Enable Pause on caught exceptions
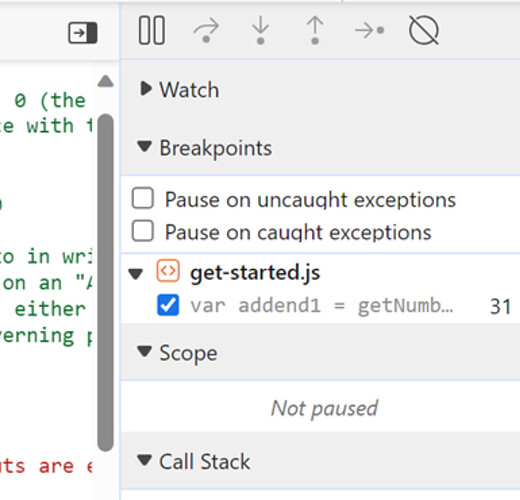The image size is (520, 500). [x=143, y=230]
